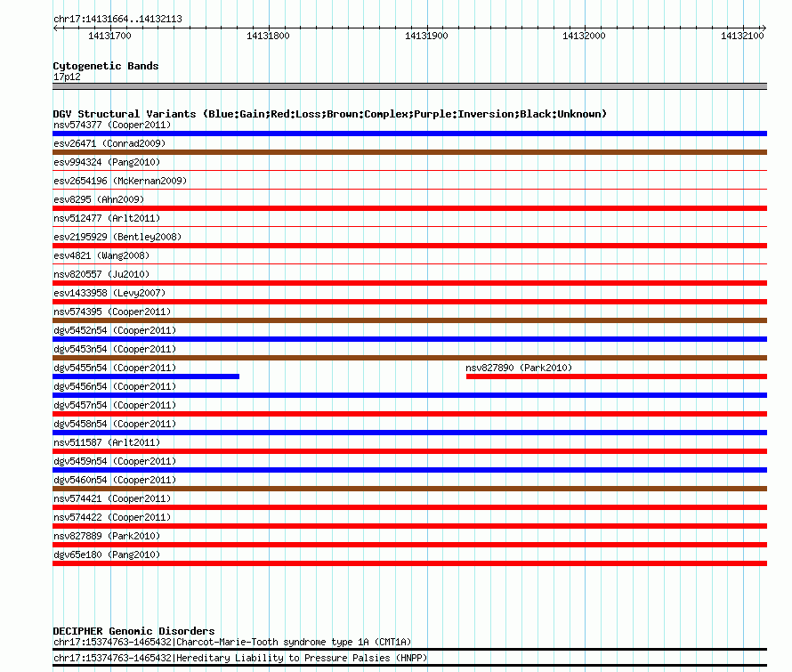Image resolution: width=792 pixels, height=672 pixels.
Task: Select esv8295 (Ahn2009) variant label
Action: point(99,199)
